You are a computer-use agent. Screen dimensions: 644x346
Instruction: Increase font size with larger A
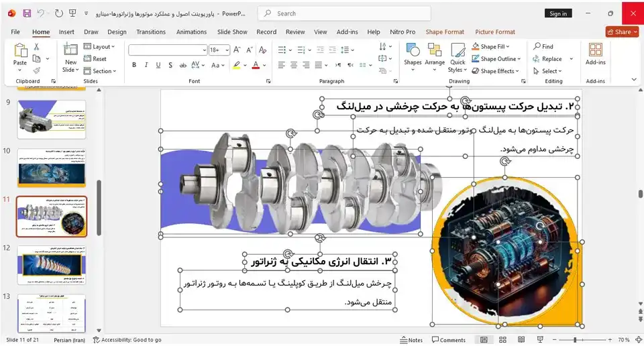237,50
